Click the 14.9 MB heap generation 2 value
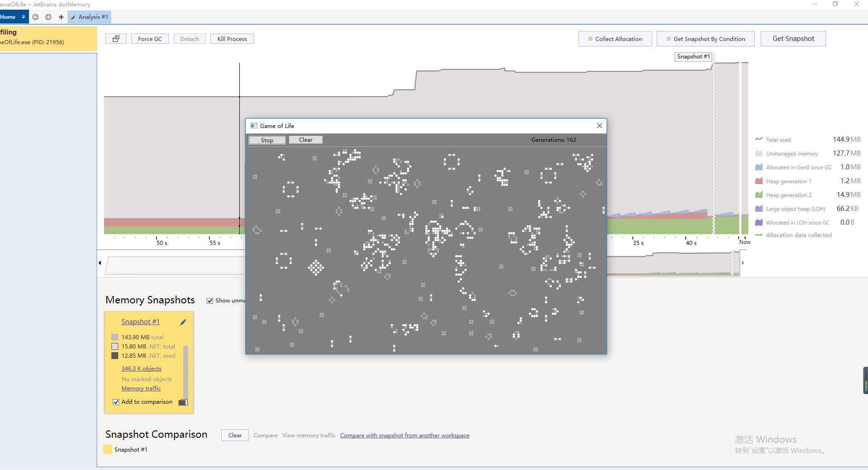 point(849,195)
